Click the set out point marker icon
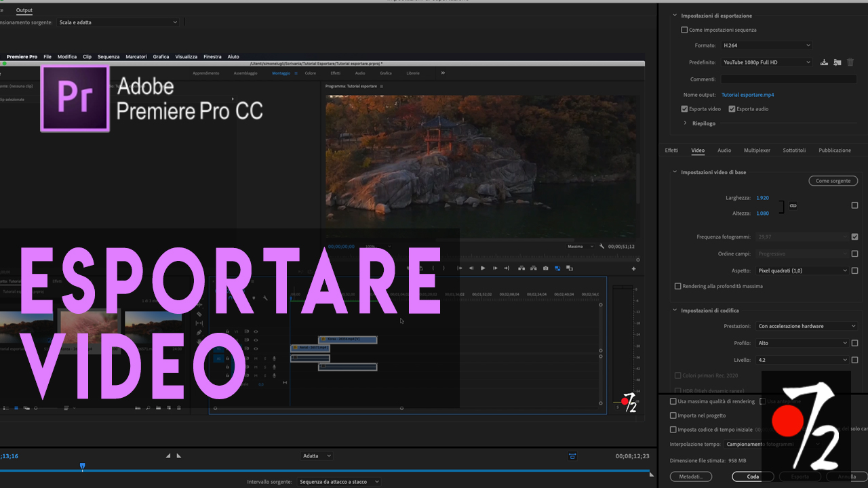 point(179,456)
